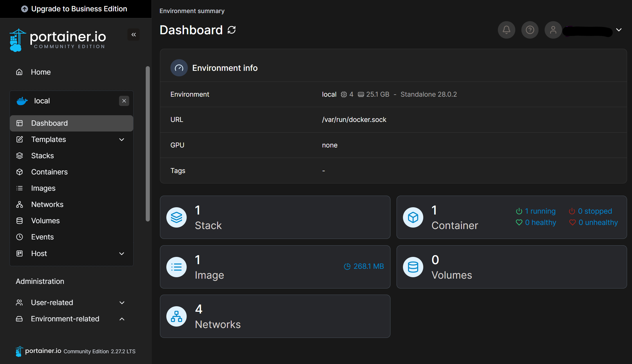Expand the Host sidebar section
The height and width of the screenshot is (364, 632).
121,253
